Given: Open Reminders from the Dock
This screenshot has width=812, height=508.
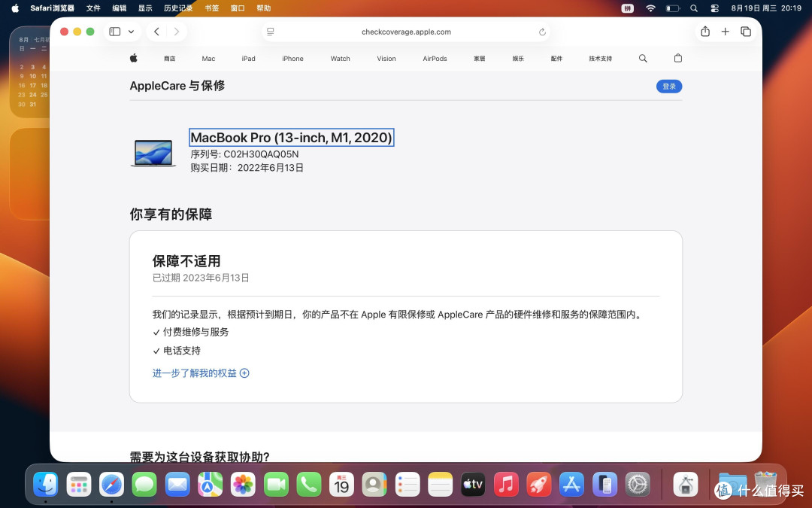Looking at the screenshot, I should (408, 485).
